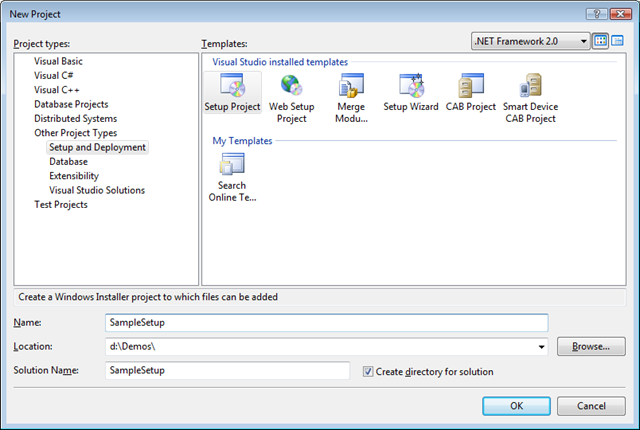640x430 pixels.
Task: Click the Windows Installer project description text
Action: click(x=148, y=297)
